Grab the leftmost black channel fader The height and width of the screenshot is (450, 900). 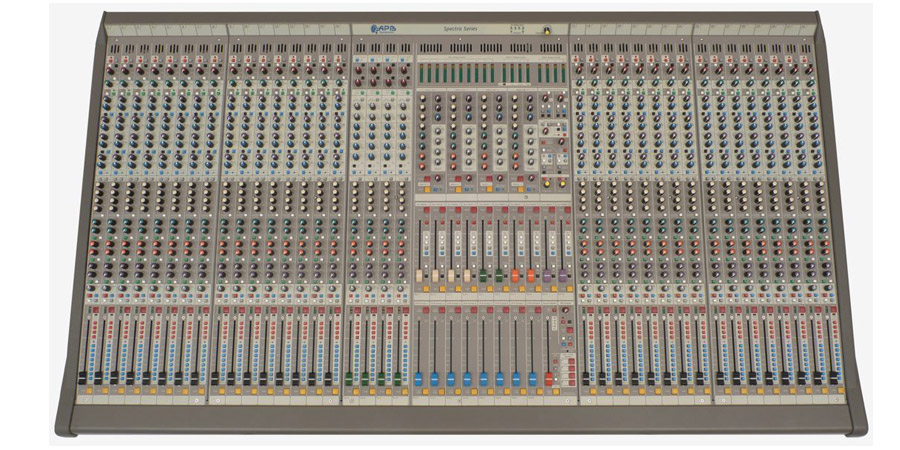point(82,379)
